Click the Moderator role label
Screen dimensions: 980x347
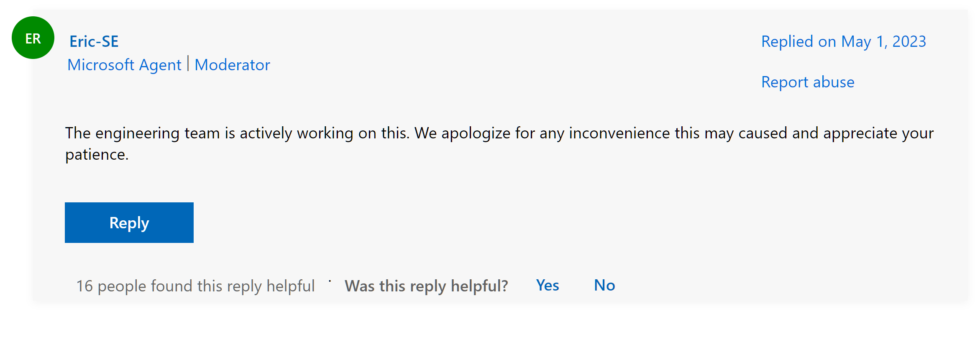click(232, 65)
